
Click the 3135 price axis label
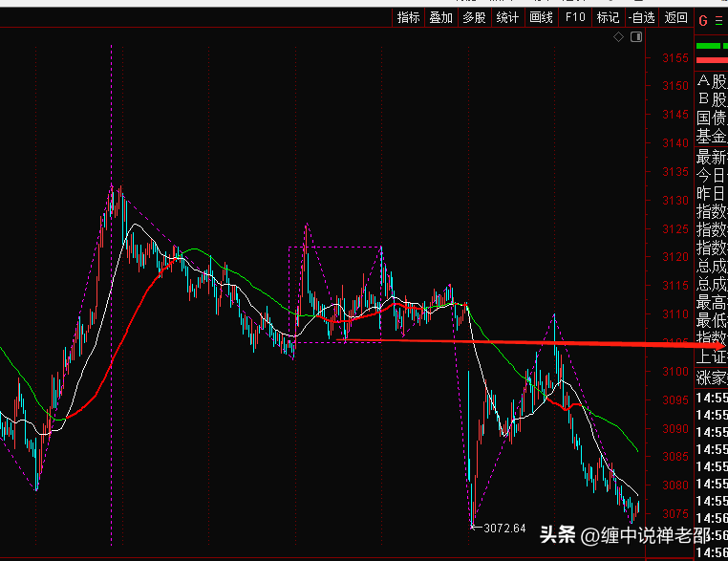[675, 172]
